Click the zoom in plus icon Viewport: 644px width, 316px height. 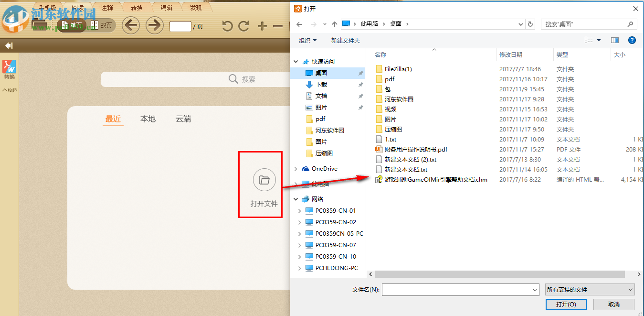click(x=261, y=26)
